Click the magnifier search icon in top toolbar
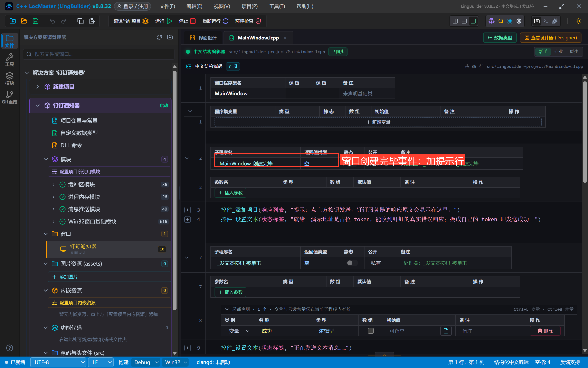 pyautogui.click(x=501, y=21)
